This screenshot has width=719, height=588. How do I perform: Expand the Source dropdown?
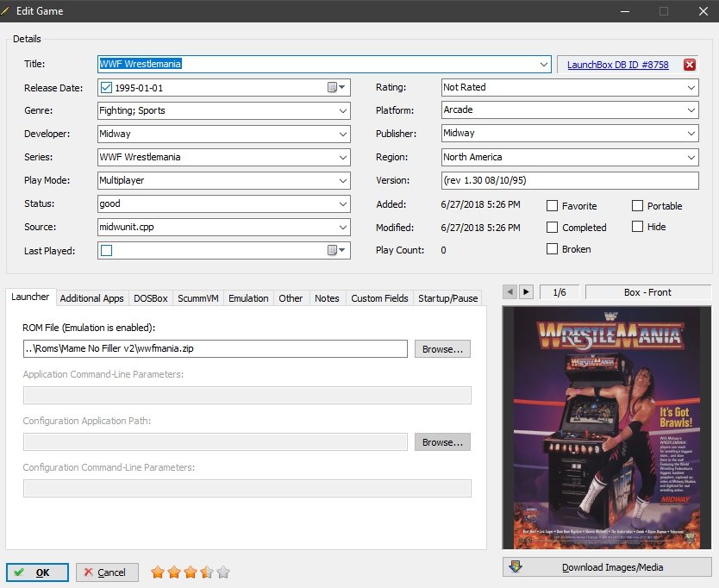[x=343, y=227]
